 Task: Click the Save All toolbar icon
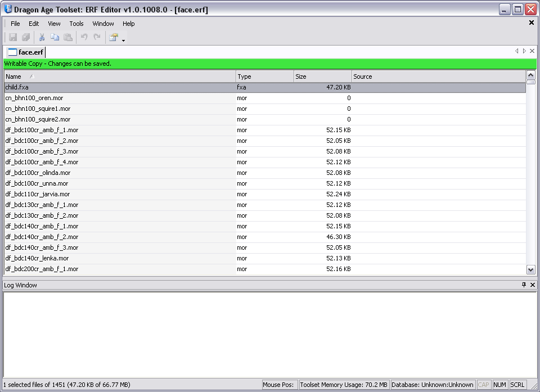26,38
